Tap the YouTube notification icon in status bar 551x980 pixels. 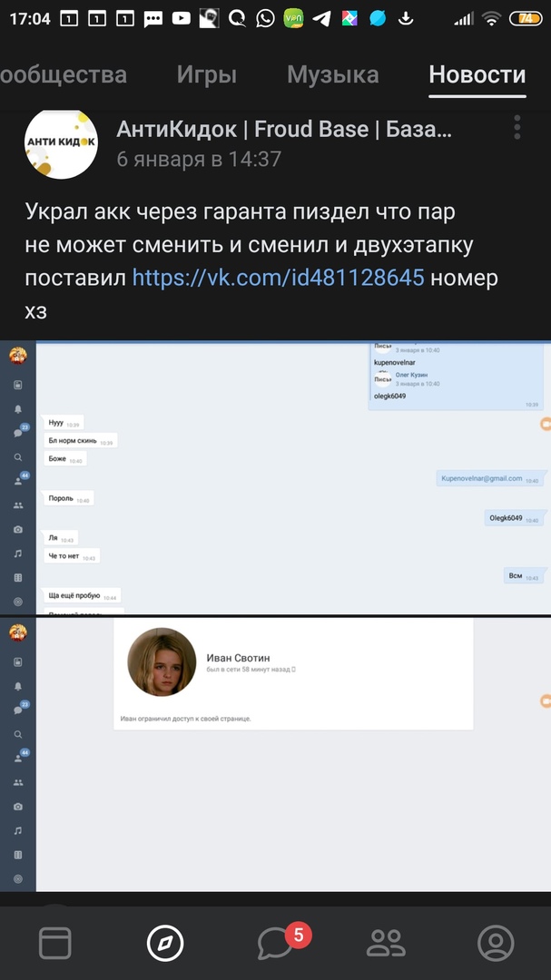(182, 19)
